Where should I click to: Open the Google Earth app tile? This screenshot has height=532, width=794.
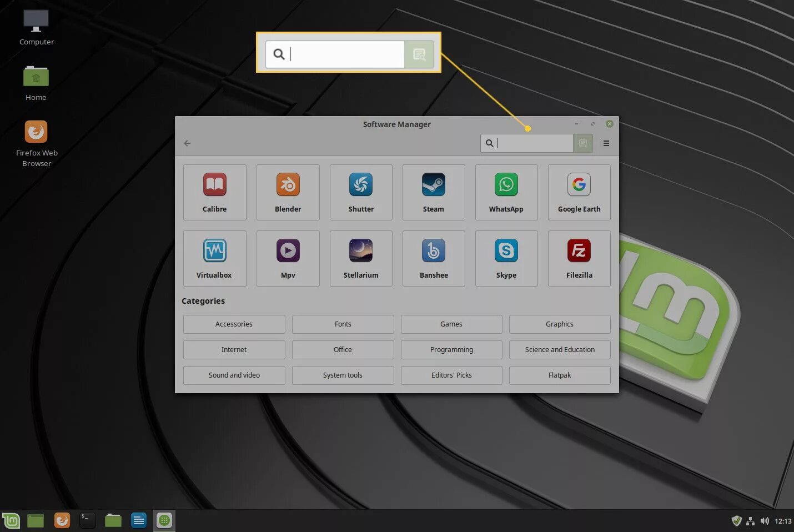(579, 192)
